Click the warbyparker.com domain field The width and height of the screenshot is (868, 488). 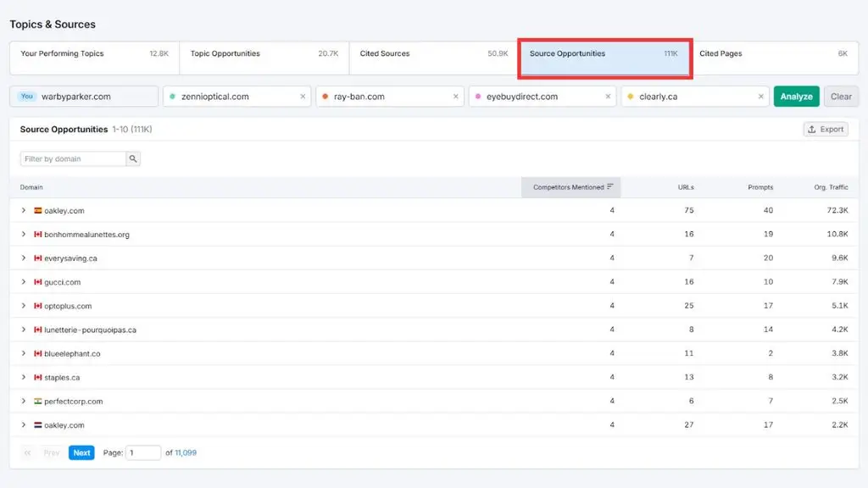point(84,97)
